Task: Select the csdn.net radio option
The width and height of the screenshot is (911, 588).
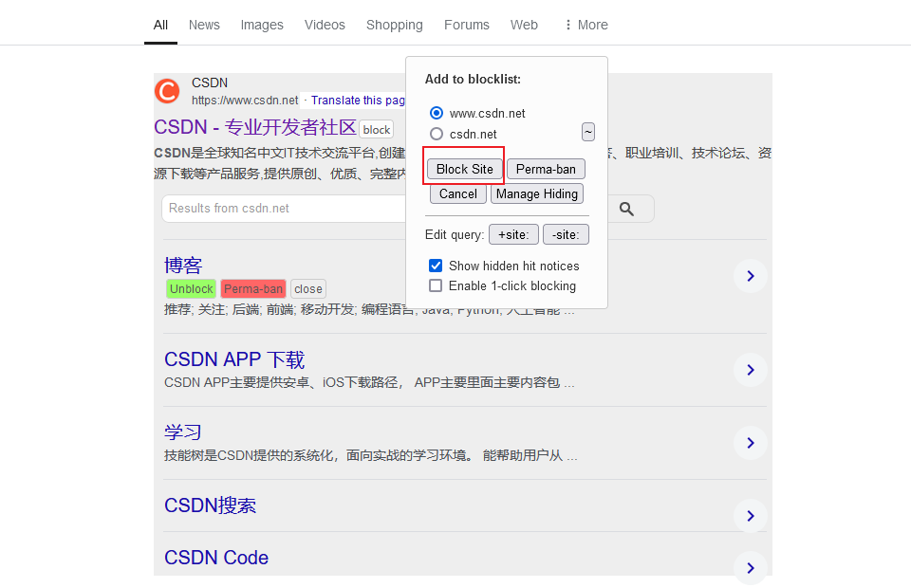Action: [437, 134]
